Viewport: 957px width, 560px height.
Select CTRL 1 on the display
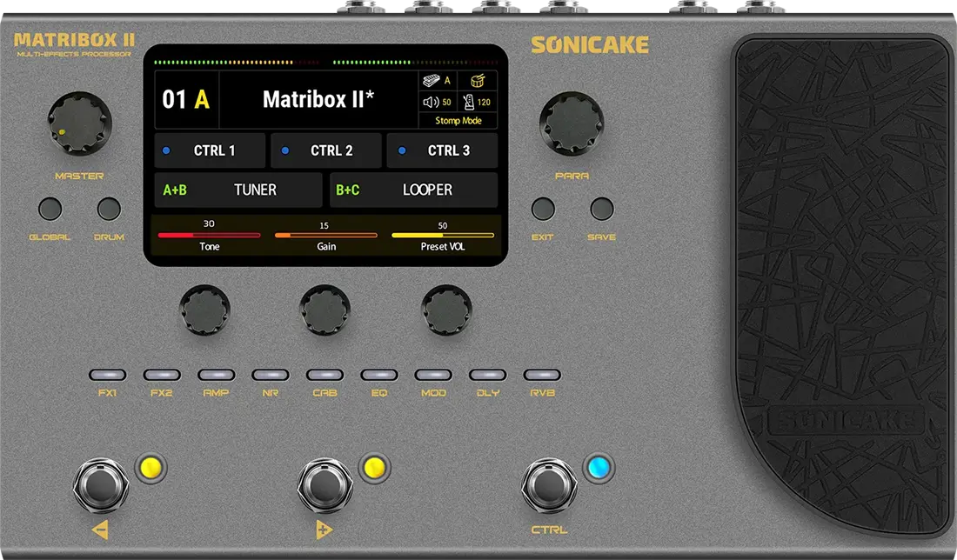pos(210,150)
